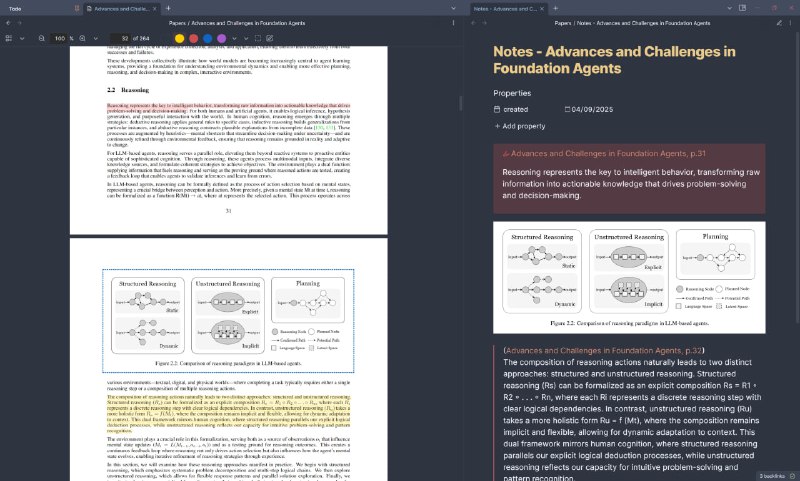This screenshot has width=800, height=481.
Task: Activate the rectangular selection tool
Action: pos(258,38)
